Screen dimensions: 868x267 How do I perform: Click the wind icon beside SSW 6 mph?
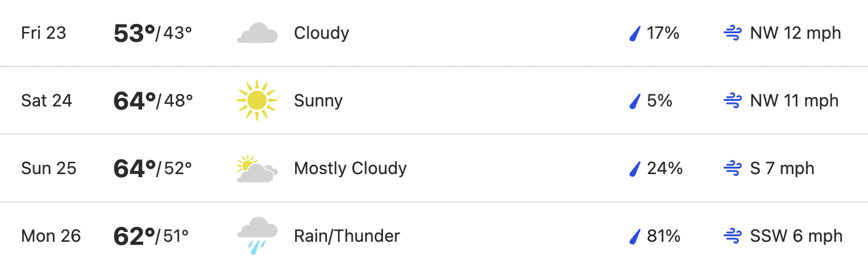click(733, 236)
